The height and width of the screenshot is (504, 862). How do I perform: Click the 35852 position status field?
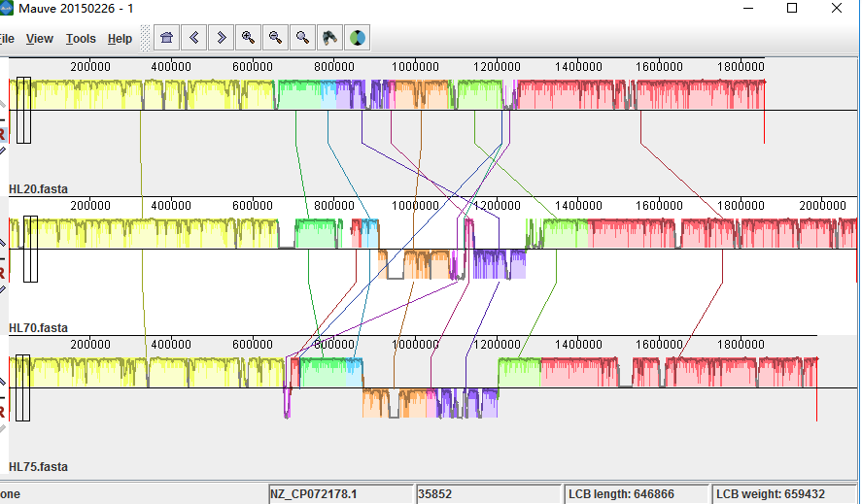coord(489,494)
